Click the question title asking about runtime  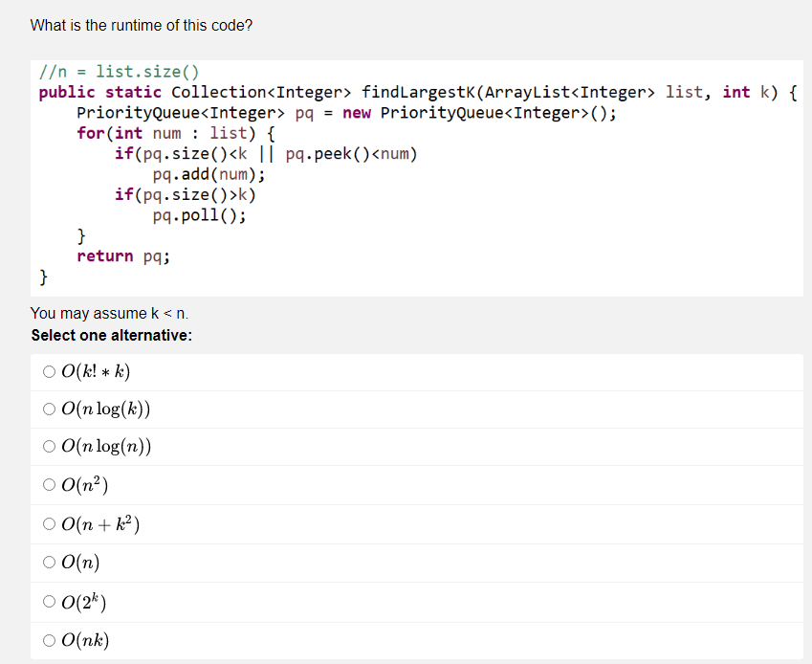[x=141, y=25]
